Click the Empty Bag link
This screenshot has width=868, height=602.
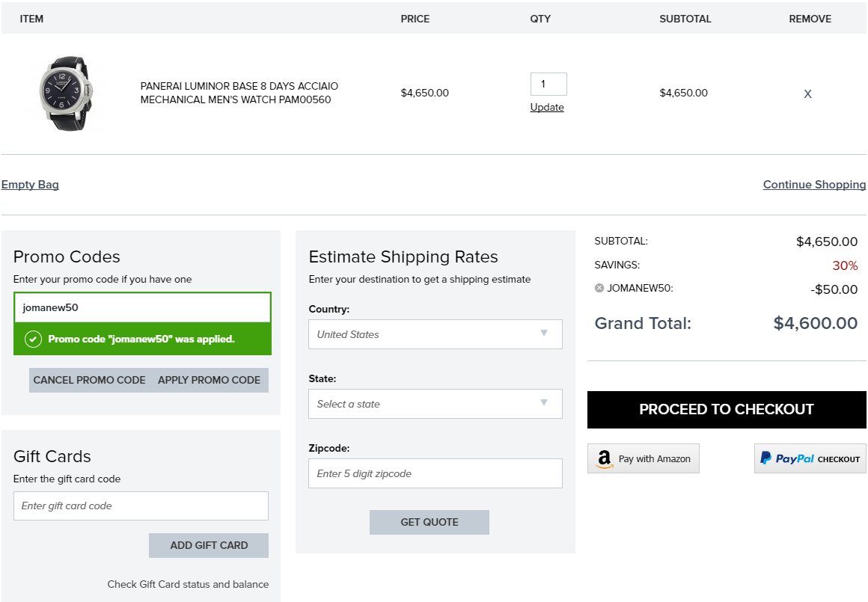tap(30, 185)
